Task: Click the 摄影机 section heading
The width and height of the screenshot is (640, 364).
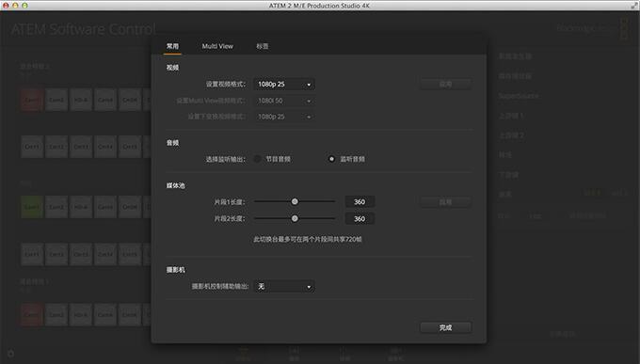Action: coord(175,270)
